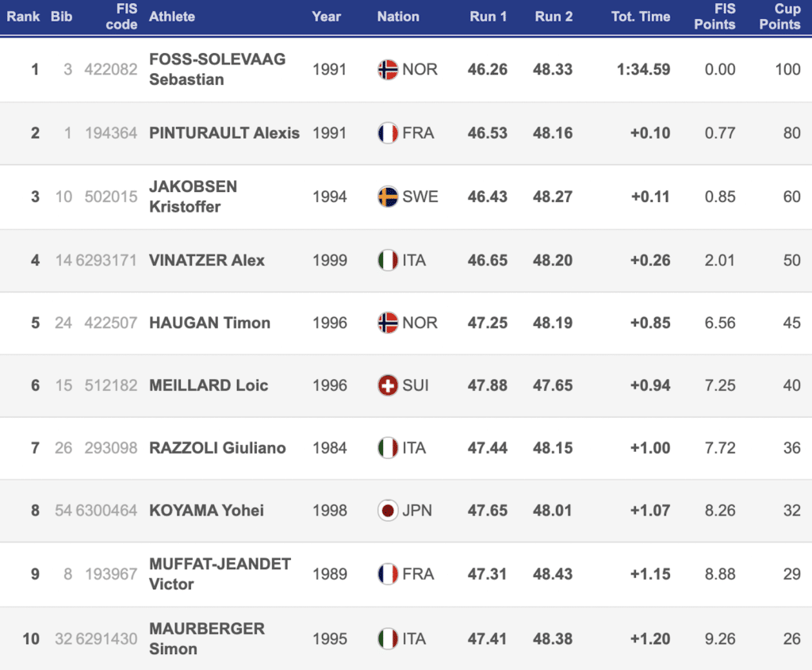Open PINTURAULT Alexis athlete link
The height and width of the screenshot is (670, 812).
(224, 133)
